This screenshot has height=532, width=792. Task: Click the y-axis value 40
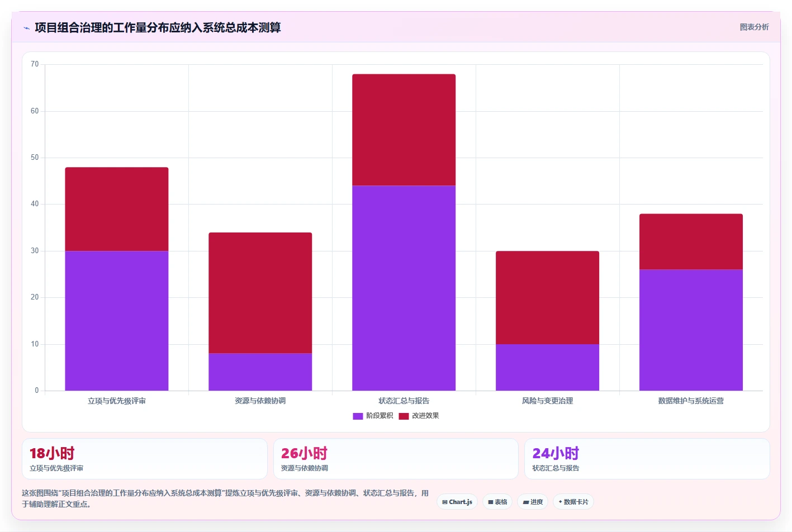coord(35,204)
